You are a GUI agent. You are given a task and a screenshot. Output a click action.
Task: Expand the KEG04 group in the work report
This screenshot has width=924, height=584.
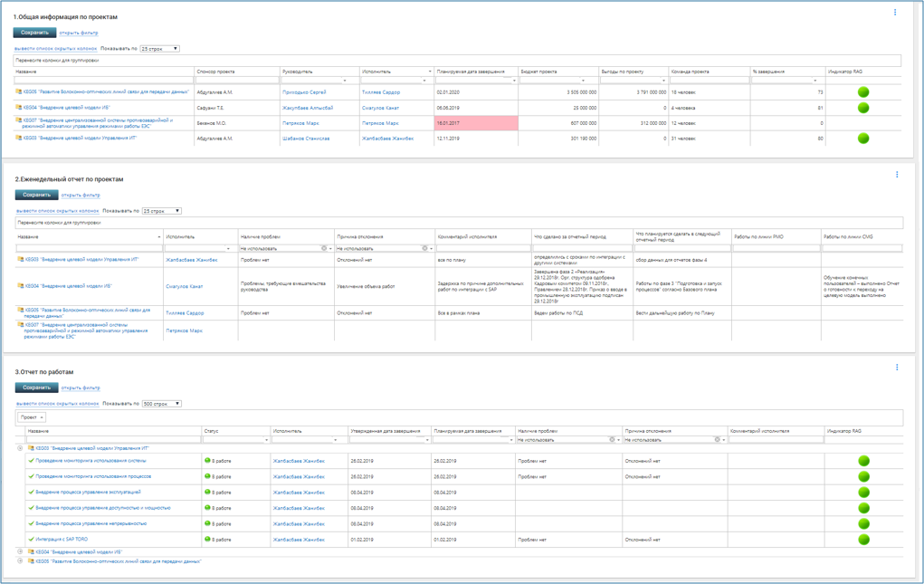pyautogui.click(x=20, y=552)
